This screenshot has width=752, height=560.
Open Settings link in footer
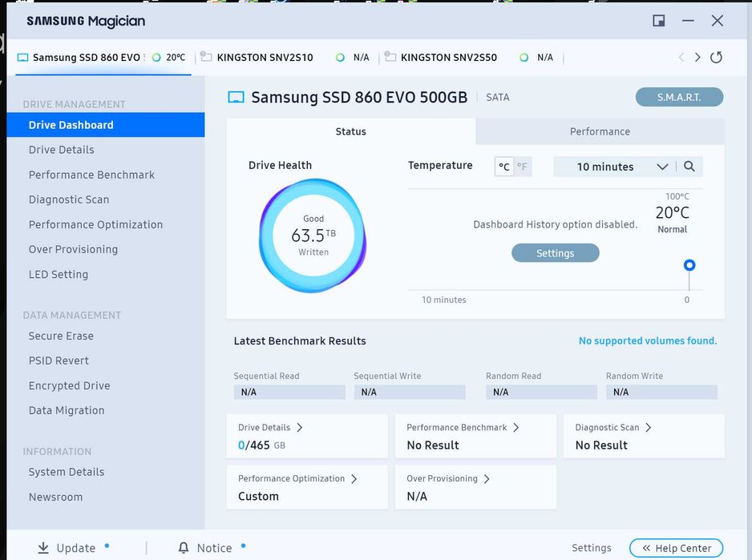point(592,547)
